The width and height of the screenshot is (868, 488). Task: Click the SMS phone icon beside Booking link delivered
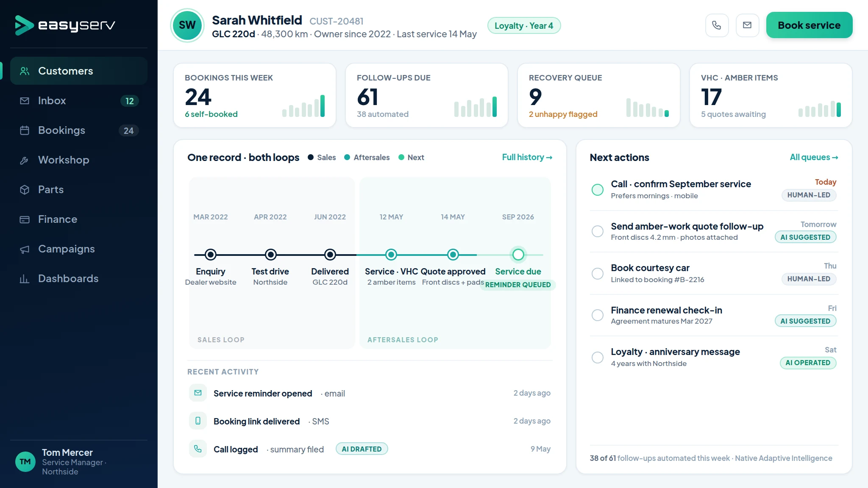pos(198,421)
